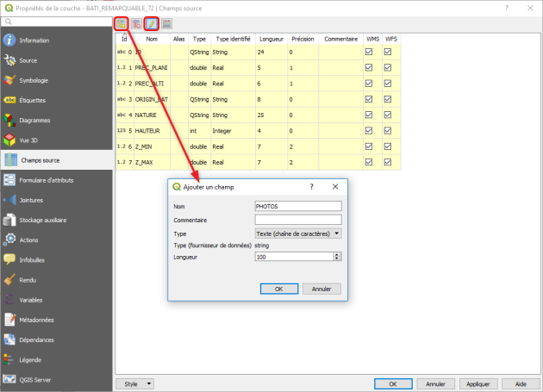Click the Integer type cell of HAUTEUR
The width and height of the screenshot is (543, 392).
[x=233, y=131]
